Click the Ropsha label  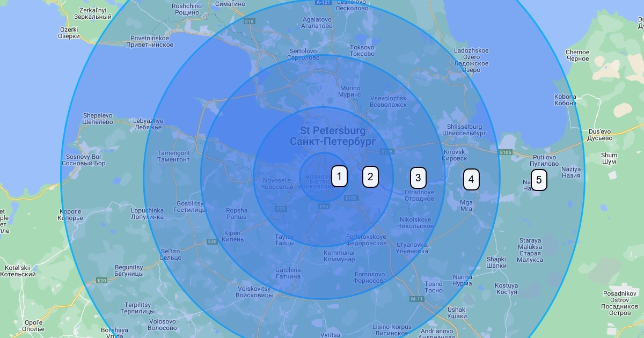click(x=237, y=214)
